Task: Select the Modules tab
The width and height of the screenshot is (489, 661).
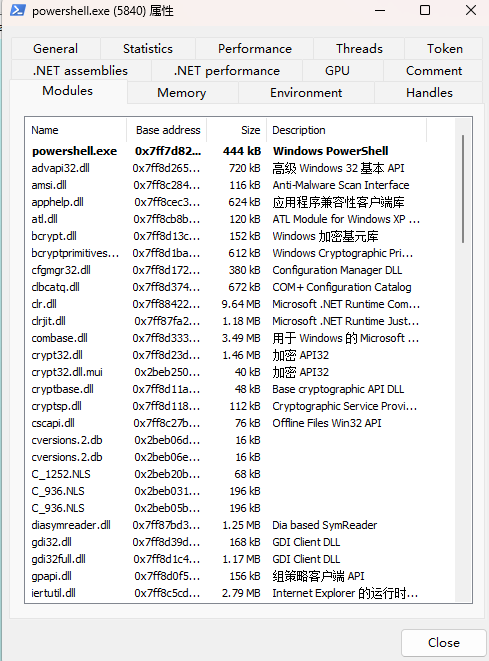Action: coord(68,91)
